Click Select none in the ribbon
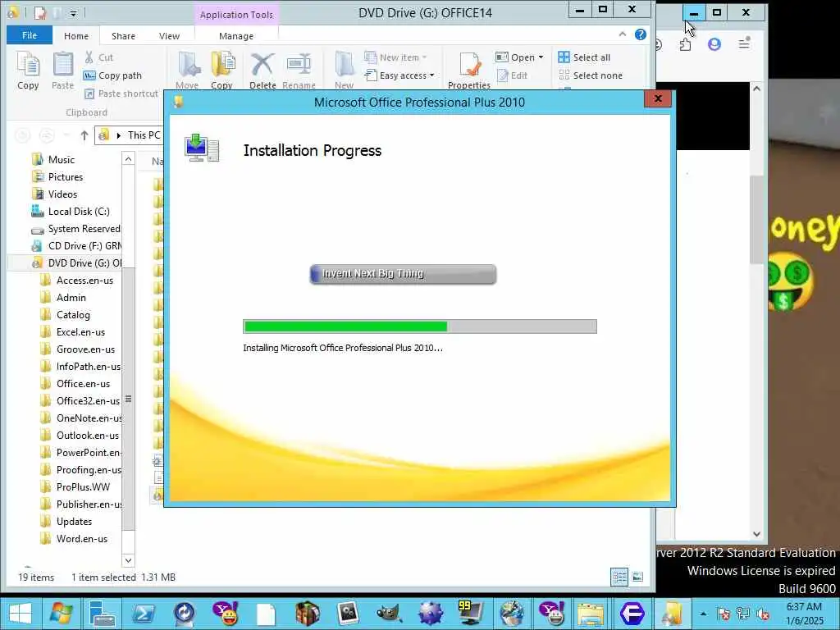Viewport: 840px width, 630px height. click(591, 75)
